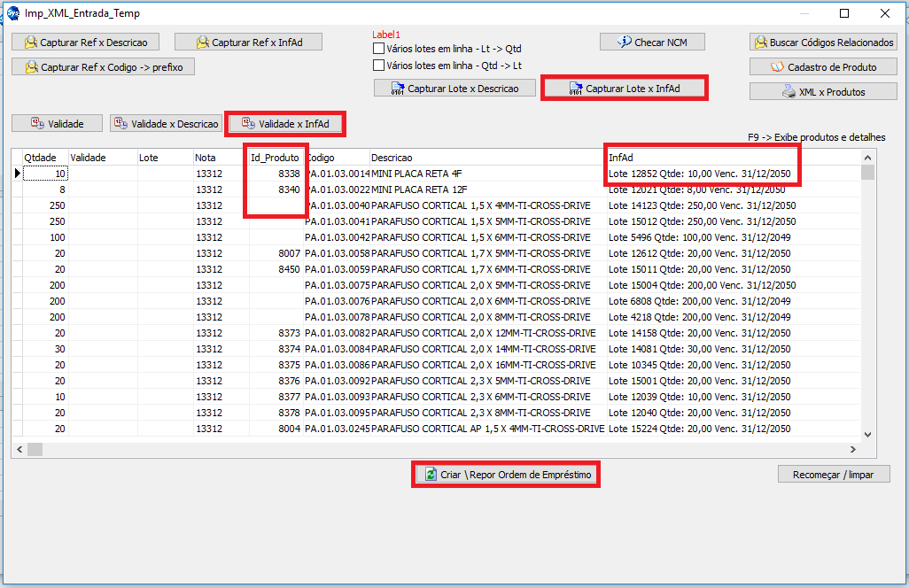
Task: Click the Validade button
Action: click(x=57, y=124)
